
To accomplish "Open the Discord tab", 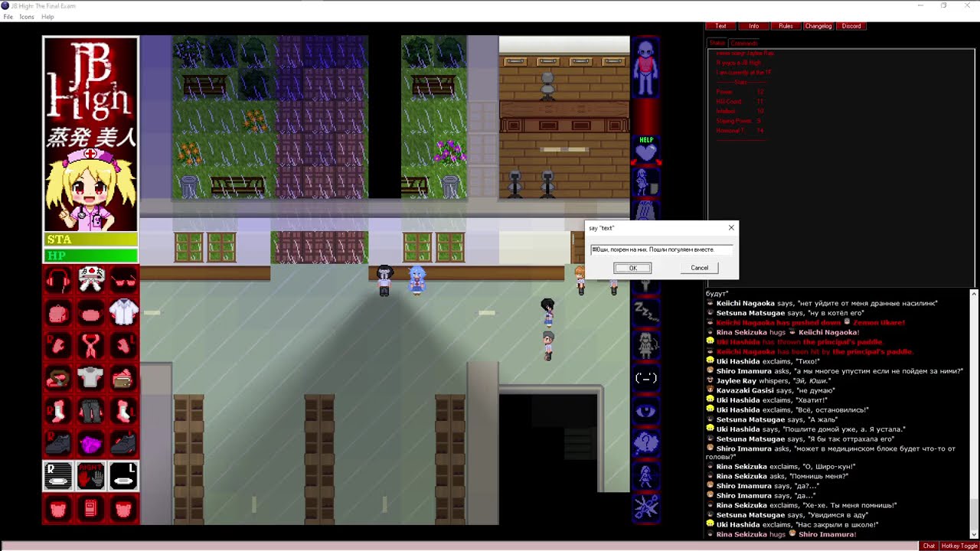I will click(x=851, y=26).
